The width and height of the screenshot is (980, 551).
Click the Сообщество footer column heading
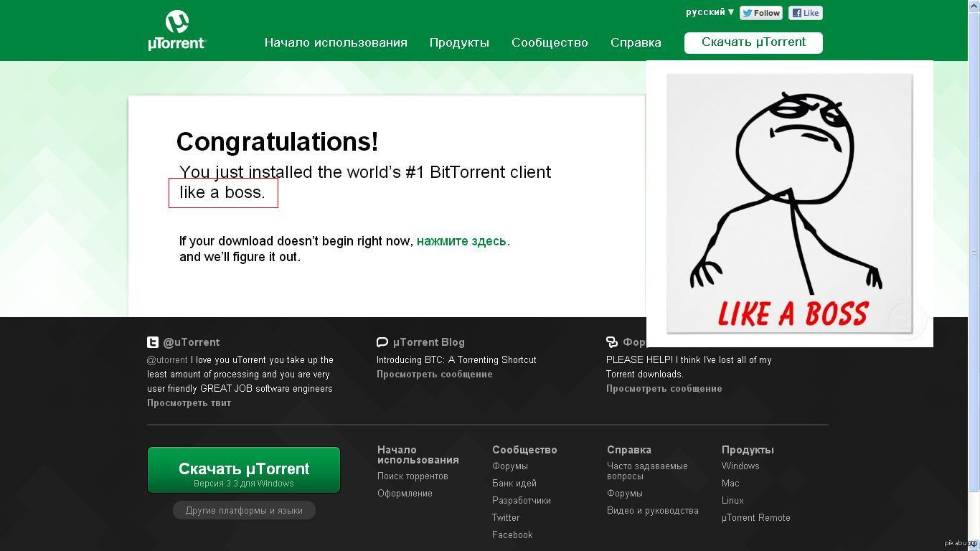[524, 450]
